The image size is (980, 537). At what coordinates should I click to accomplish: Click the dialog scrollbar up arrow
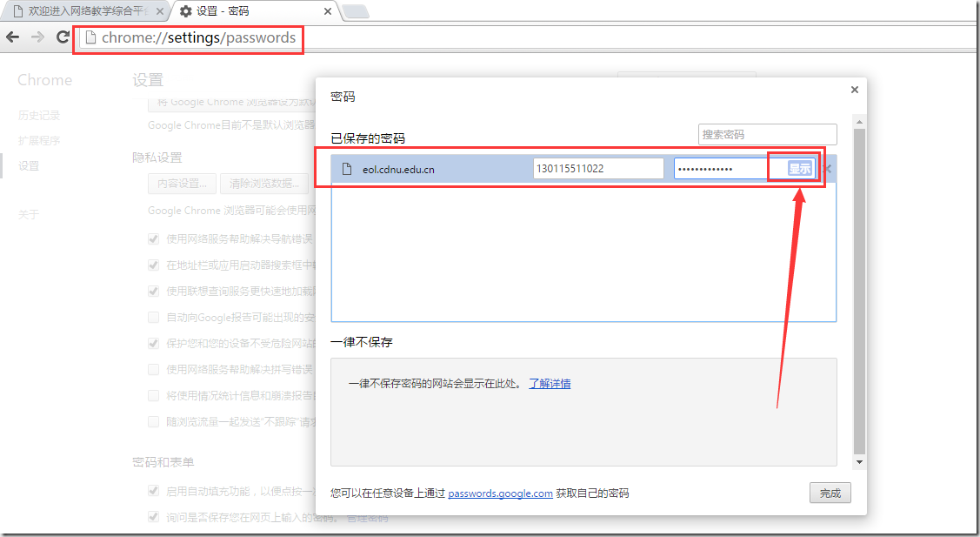pos(859,122)
